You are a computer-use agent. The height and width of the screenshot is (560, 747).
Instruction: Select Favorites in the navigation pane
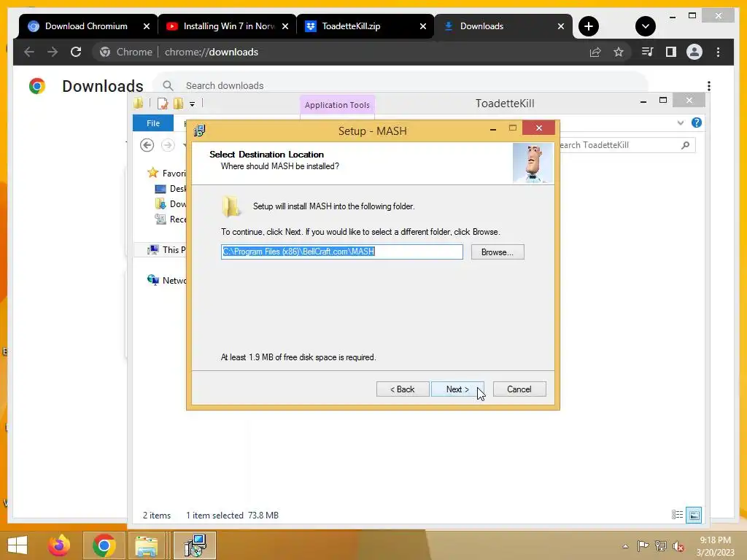tap(167, 173)
